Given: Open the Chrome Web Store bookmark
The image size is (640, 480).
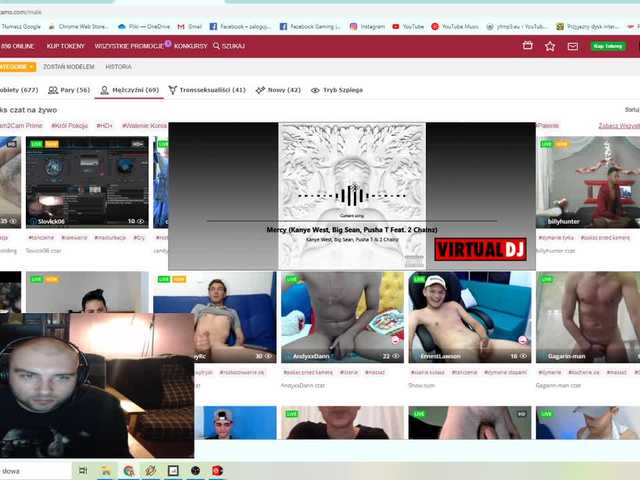Looking at the screenshot, I should click(79, 27).
